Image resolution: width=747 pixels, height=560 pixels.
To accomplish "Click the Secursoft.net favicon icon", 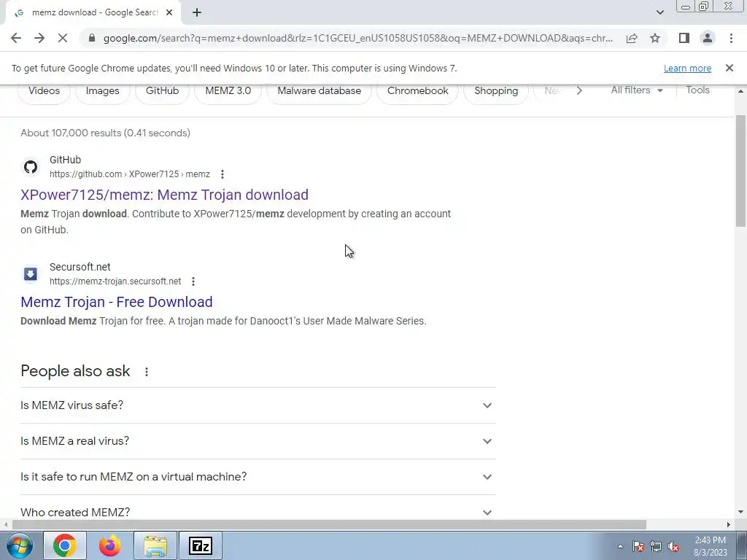I will tap(31, 274).
